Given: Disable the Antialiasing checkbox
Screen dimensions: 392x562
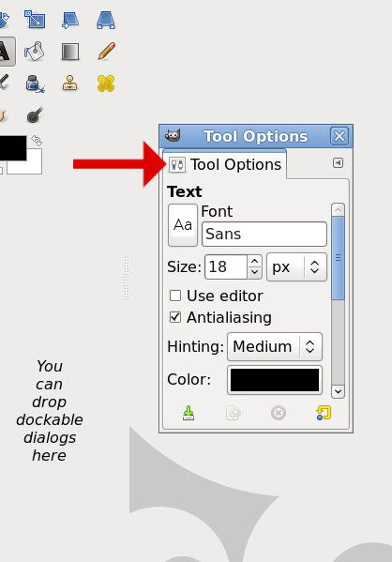Looking at the screenshot, I should (x=175, y=317).
